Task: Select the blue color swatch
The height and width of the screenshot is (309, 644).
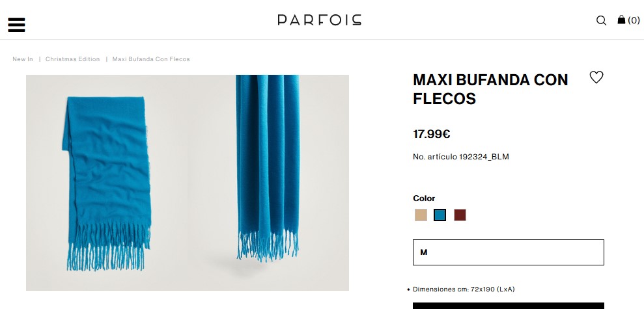Action: click(440, 215)
